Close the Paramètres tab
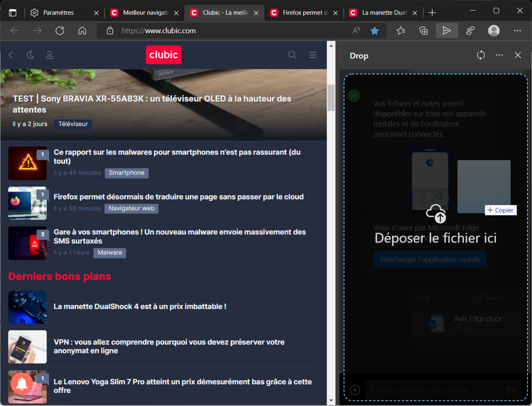Image resolution: width=532 pixels, height=406 pixels. click(97, 13)
